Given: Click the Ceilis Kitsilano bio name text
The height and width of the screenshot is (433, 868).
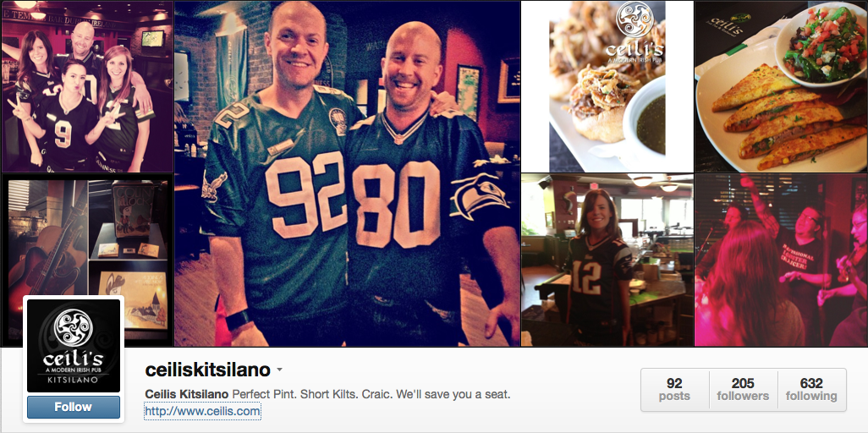Looking at the screenshot, I should (187, 394).
